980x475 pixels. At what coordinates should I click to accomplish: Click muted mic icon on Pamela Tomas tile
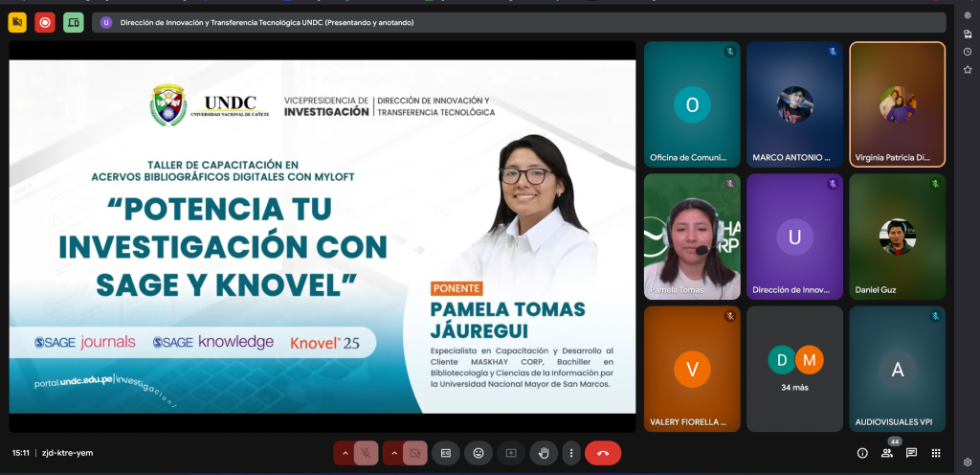click(730, 184)
